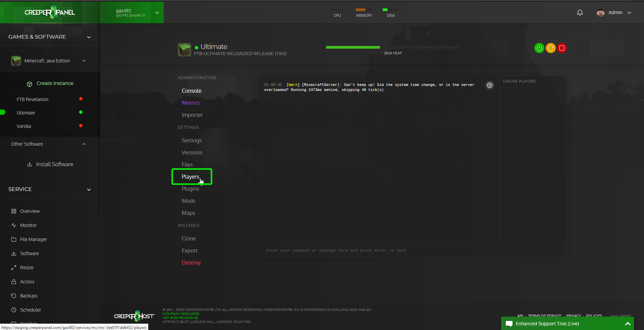Open the Players page
Viewport: 644px width, 330px height.
[x=191, y=177]
